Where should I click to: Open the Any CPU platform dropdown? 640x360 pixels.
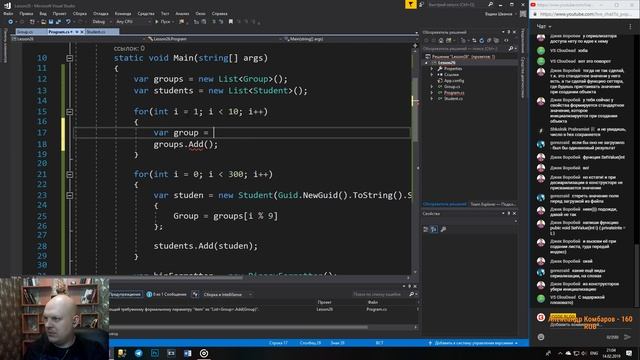[x=133, y=22]
